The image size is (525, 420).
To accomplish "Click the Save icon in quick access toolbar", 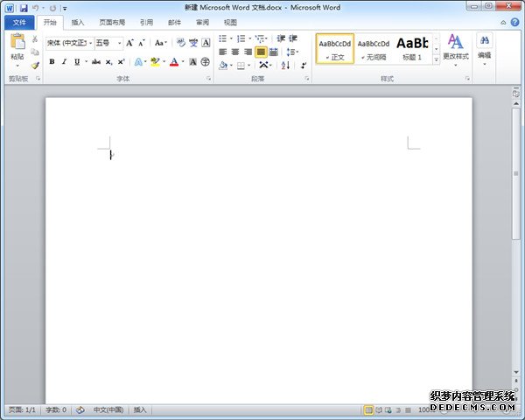I will [24, 8].
